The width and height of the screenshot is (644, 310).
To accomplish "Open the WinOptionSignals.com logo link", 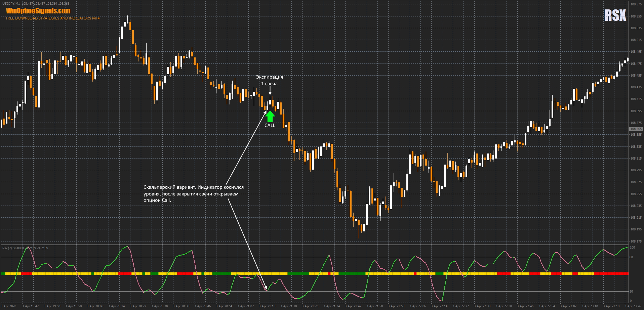I will tap(38, 11).
